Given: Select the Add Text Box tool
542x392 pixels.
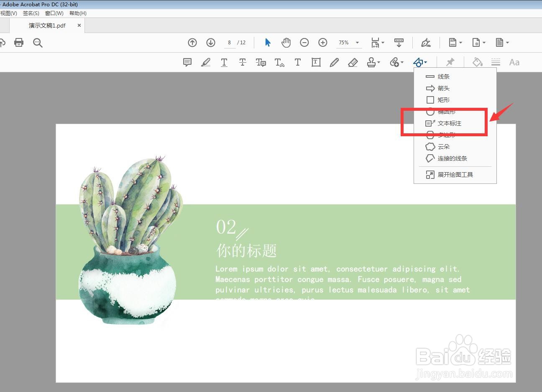Looking at the screenshot, I should [x=316, y=62].
